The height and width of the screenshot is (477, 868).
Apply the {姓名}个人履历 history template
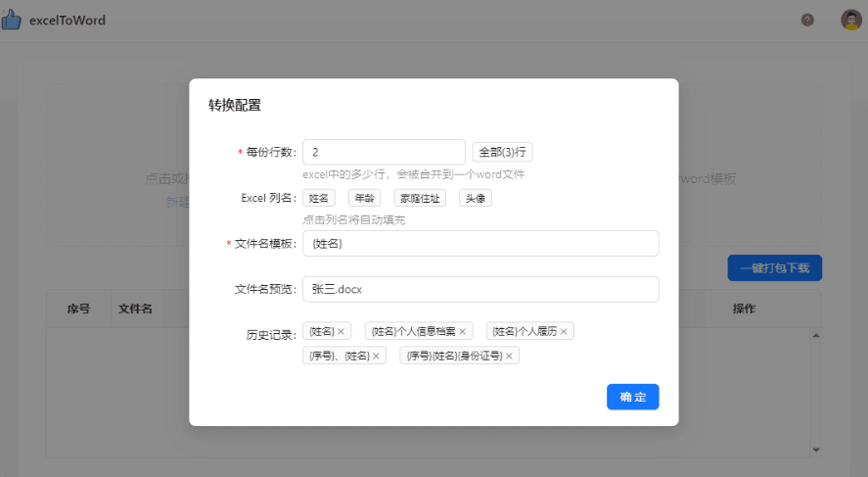click(524, 332)
